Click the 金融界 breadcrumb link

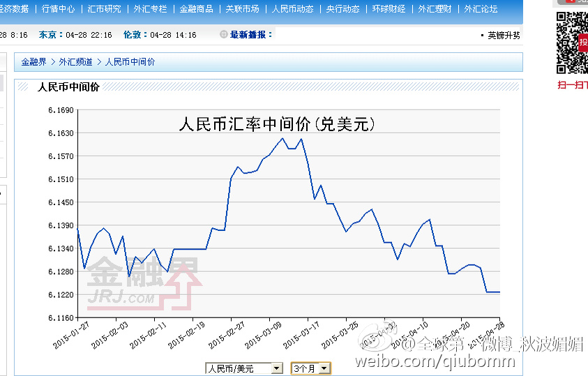click(33, 62)
